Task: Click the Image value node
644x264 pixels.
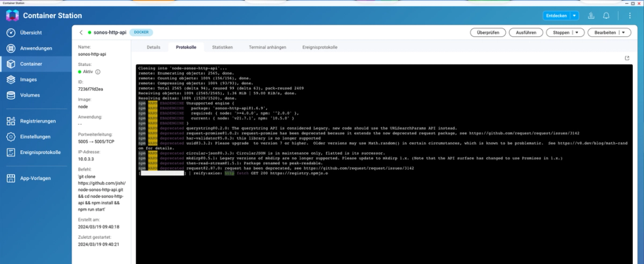Action: [82, 106]
